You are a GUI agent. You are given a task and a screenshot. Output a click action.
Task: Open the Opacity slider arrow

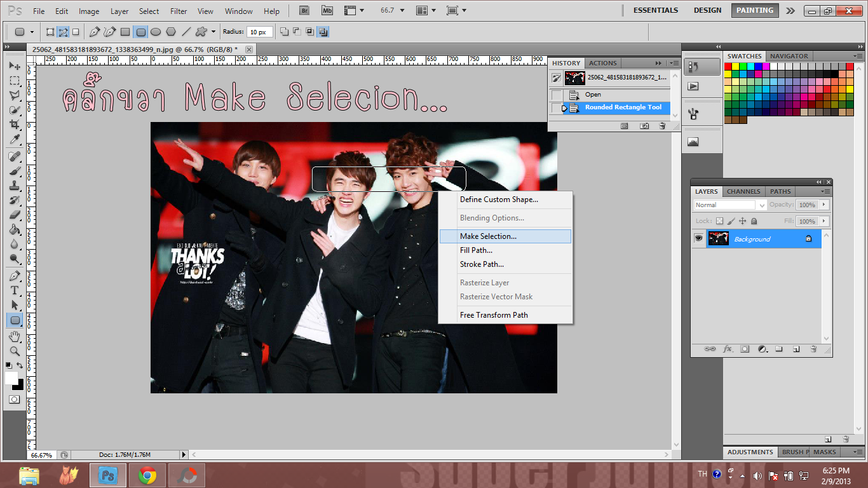(x=824, y=205)
